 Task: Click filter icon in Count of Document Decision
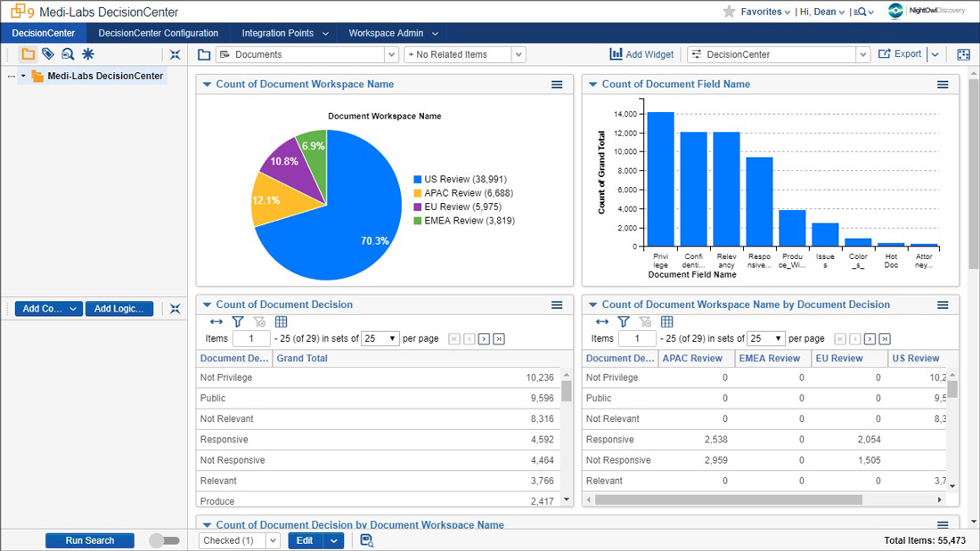238,322
